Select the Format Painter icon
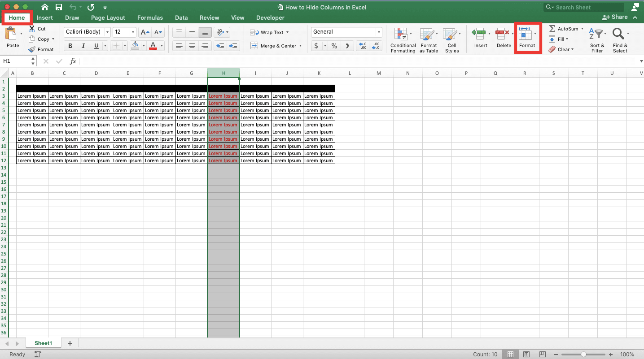Viewport: 644px width, 359px height. 31,49
